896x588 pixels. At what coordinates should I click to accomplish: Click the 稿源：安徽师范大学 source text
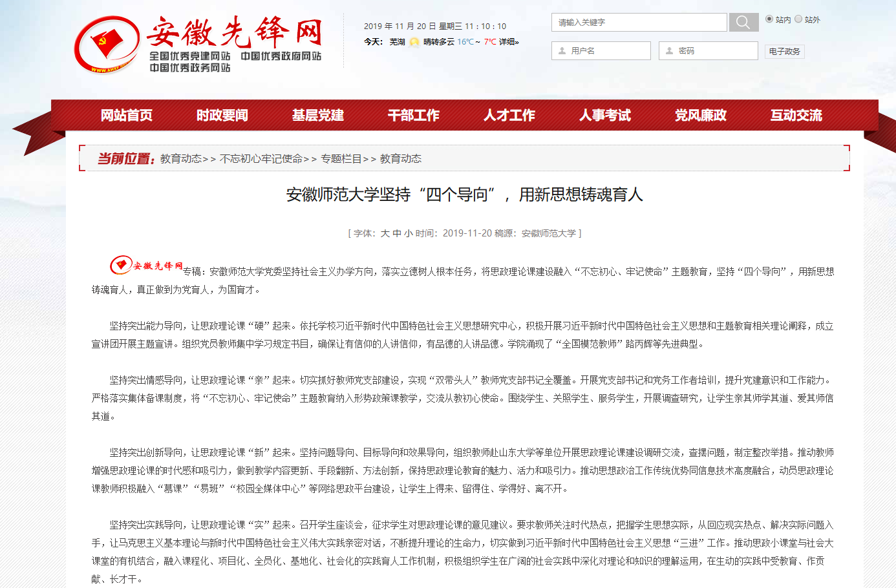click(x=535, y=233)
